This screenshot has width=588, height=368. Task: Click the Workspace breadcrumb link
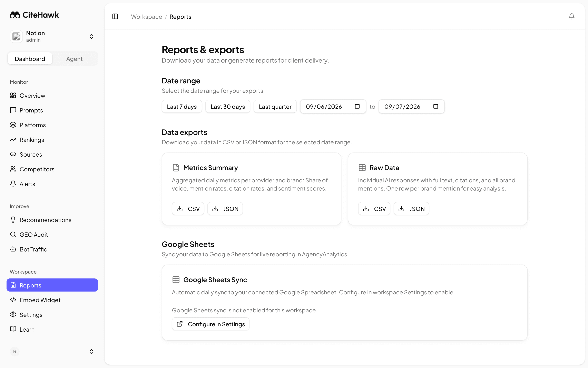click(147, 17)
